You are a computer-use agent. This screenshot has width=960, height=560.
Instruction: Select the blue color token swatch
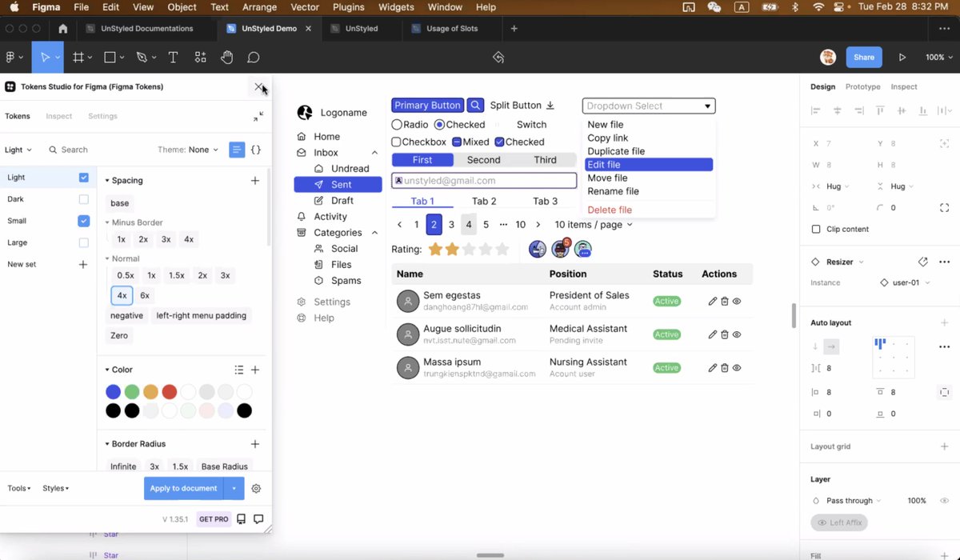pos(114,391)
